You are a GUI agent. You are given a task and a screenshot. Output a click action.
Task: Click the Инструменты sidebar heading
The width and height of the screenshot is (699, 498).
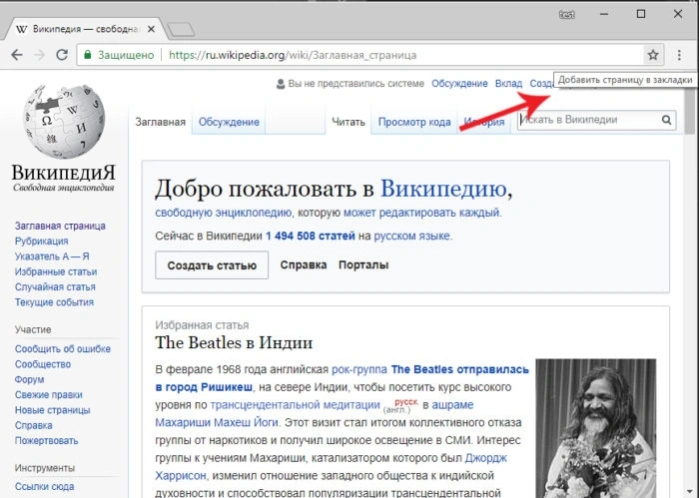45,468
